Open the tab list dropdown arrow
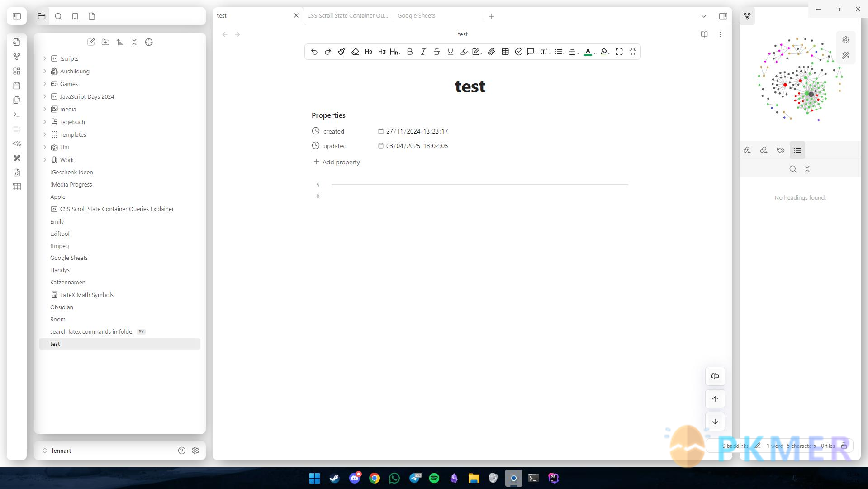 click(x=703, y=16)
